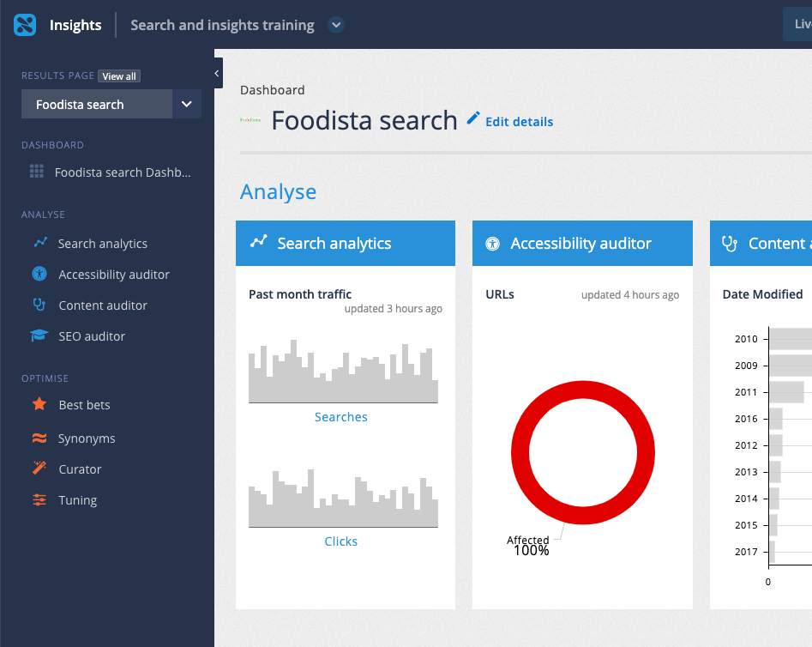
Task: Click the View all button
Action: [118, 76]
